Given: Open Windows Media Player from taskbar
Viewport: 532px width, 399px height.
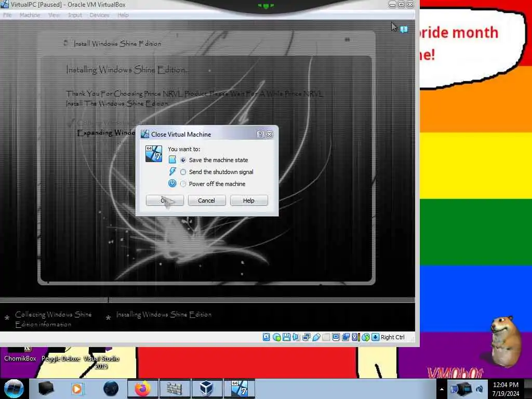Looking at the screenshot, I should coord(77,389).
